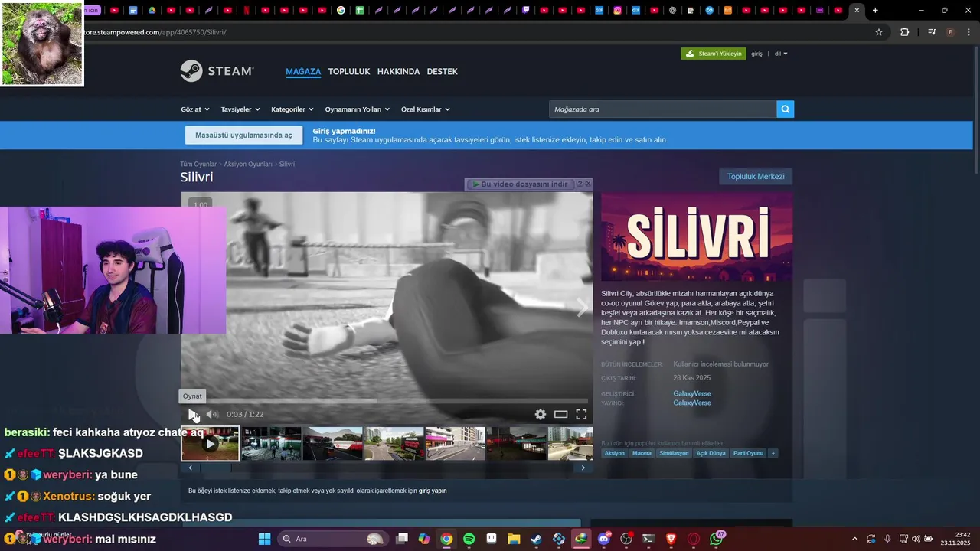The image size is (980, 551).
Task: Click the Steam logo in the header
Action: (217, 71)
